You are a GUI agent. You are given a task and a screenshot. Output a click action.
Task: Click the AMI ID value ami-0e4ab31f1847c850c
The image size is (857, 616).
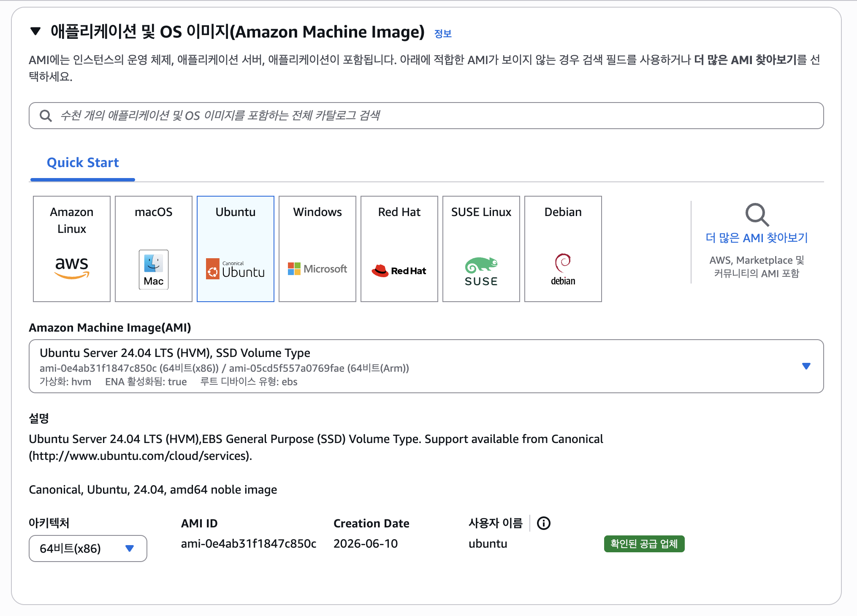click(249, 543)
